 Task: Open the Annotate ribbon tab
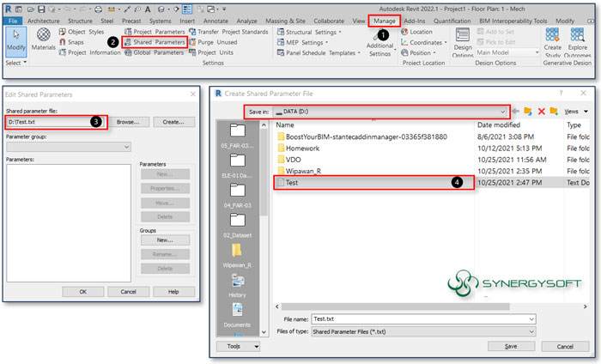coord(216,21)
